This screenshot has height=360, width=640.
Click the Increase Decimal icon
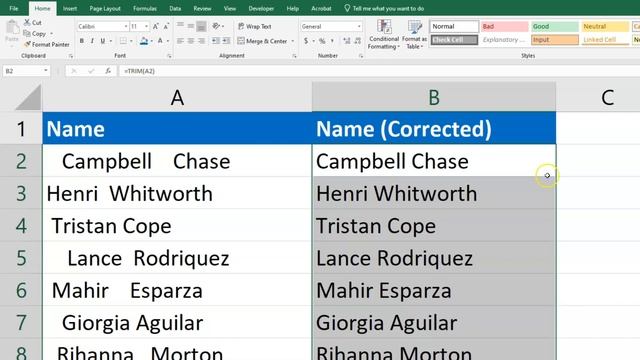pos(347,41)
